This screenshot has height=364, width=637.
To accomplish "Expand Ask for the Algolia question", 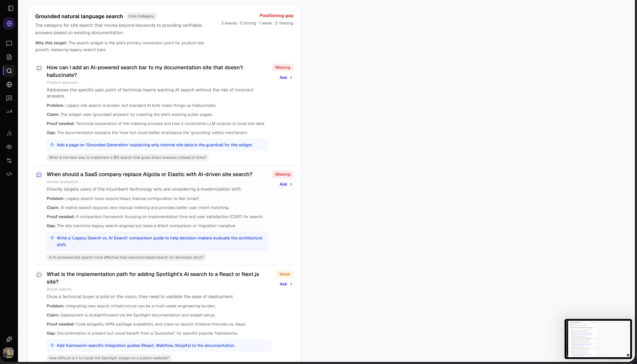I will tap(286, 184).
